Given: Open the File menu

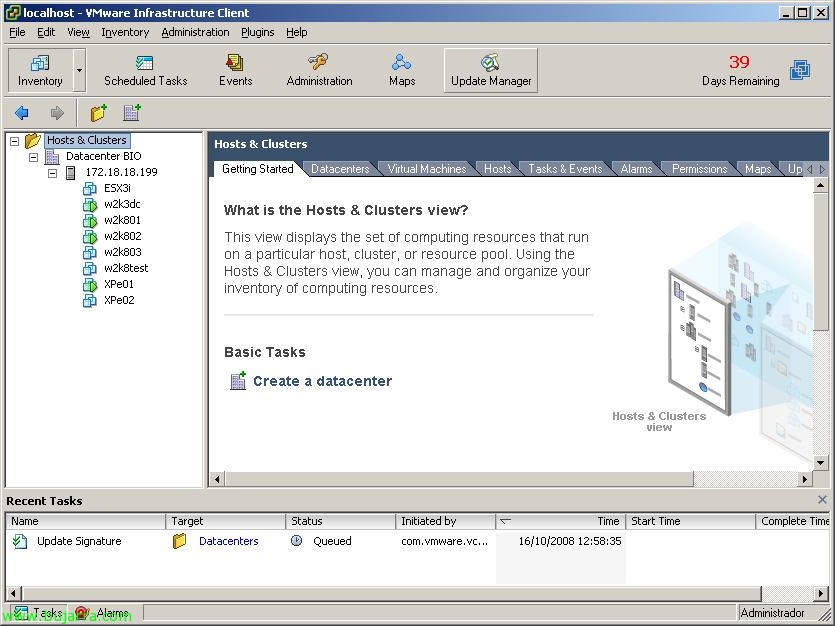Looking at the screenshot, I should coord(18,32).
